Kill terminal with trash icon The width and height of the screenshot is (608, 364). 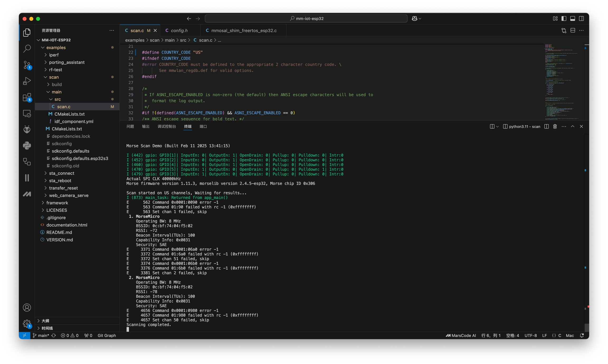click(x=555, y=127)
